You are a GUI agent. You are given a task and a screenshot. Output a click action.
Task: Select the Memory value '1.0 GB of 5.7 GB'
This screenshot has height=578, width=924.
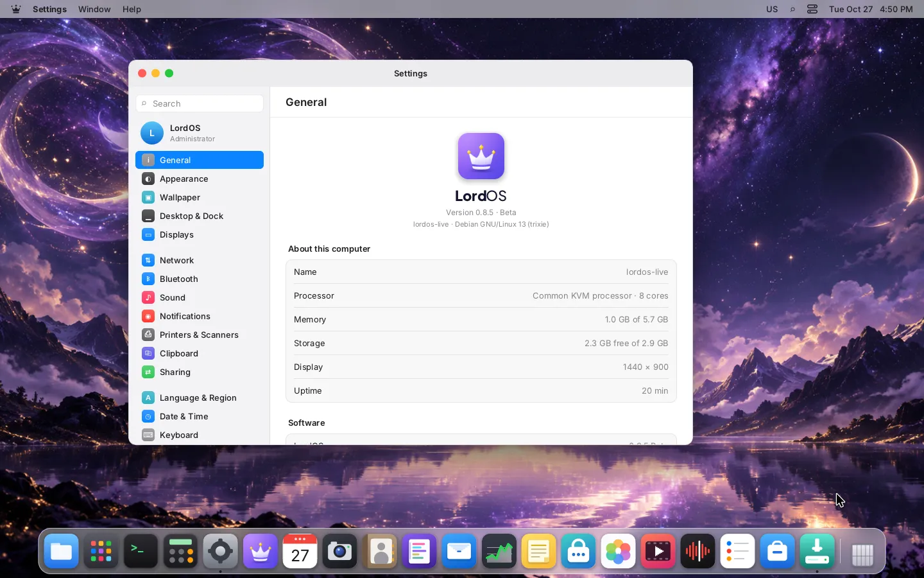point(636,319)
